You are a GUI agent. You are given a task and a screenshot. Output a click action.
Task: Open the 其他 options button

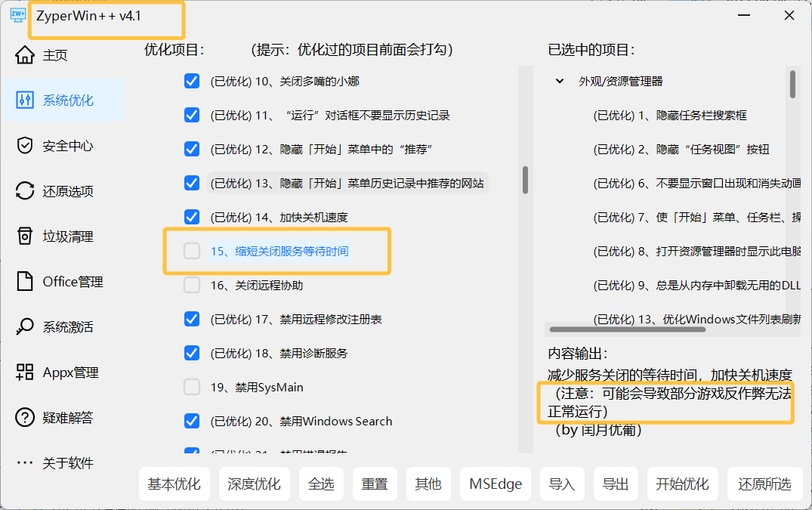coord(428,484)
